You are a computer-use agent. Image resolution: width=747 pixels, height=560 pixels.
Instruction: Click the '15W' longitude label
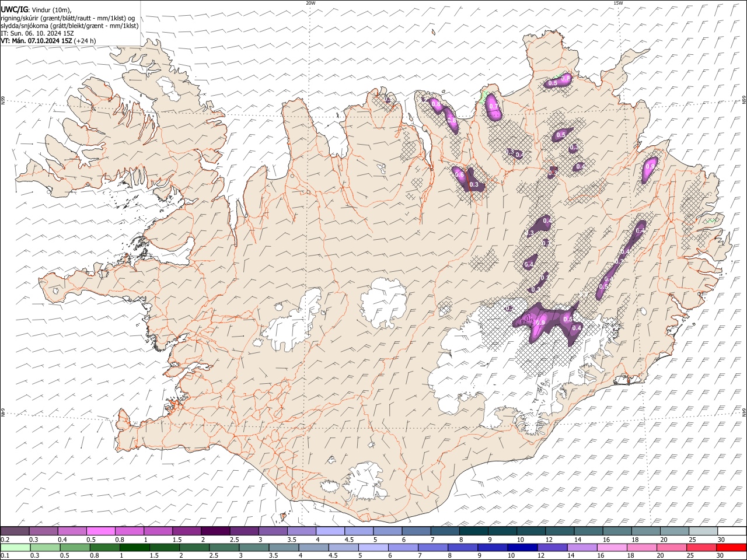[x=618, y=3]
